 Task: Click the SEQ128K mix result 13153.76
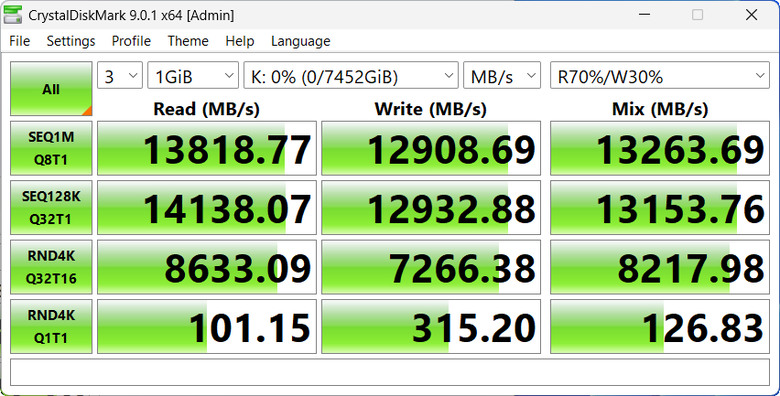click(x=660, y=207)
